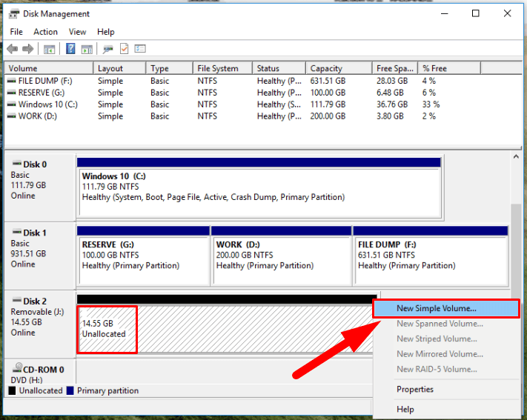This screenshot has width=527, height=420.
Task: Click the CD-ROM 0 DVD (H:) label
Action: pos(40,372)
